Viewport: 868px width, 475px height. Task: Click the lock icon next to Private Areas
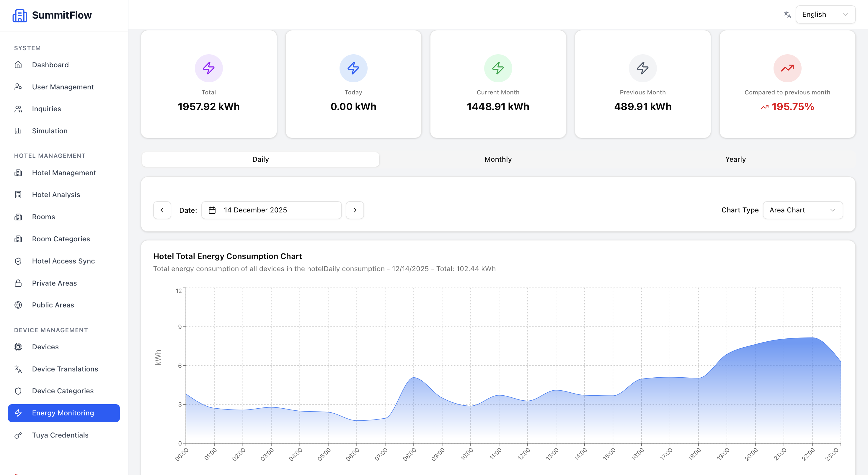(18, 283)
